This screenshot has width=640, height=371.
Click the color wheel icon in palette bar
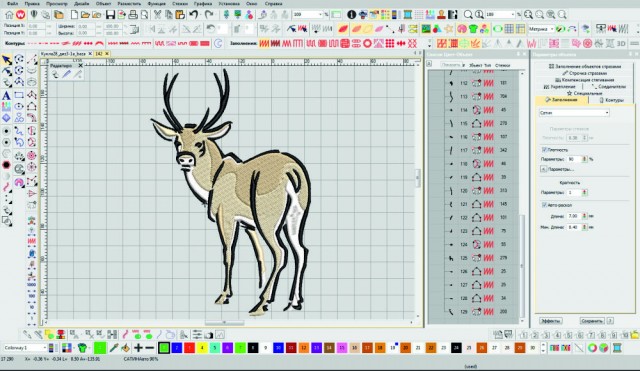[x=592, y=348]
